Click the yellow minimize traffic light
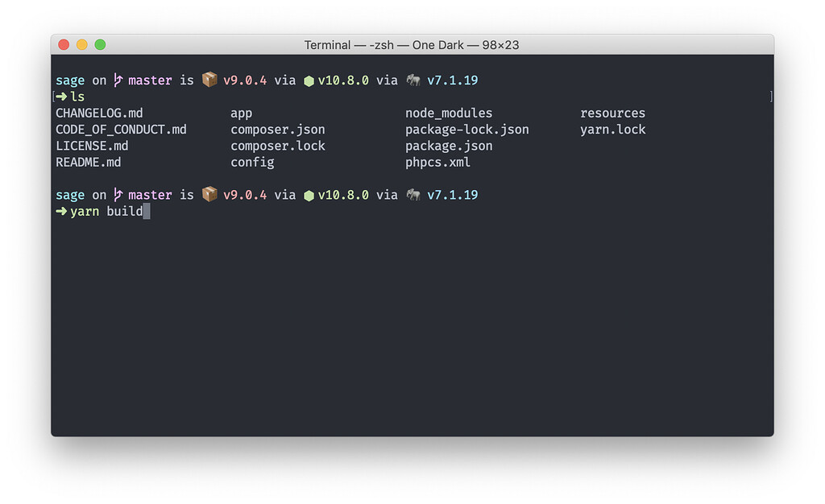 (81, 44)
